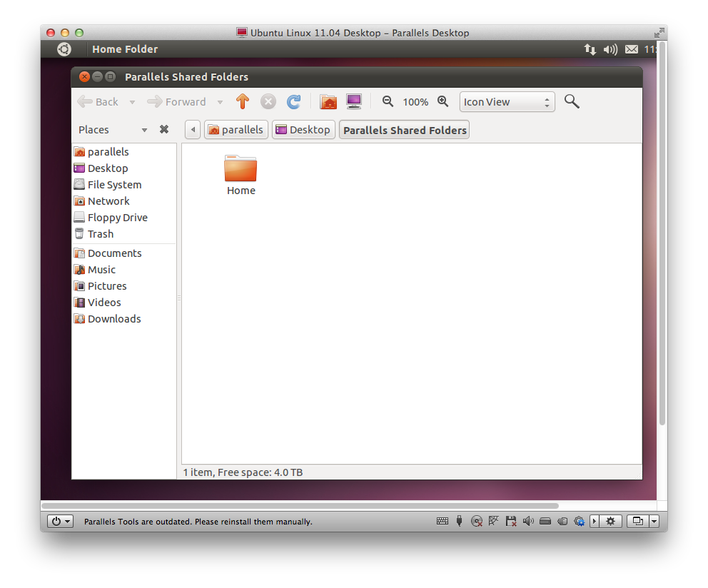The image size is (708, 588).
Task: Open File System in Places sidebar
Action: (124, 185)
